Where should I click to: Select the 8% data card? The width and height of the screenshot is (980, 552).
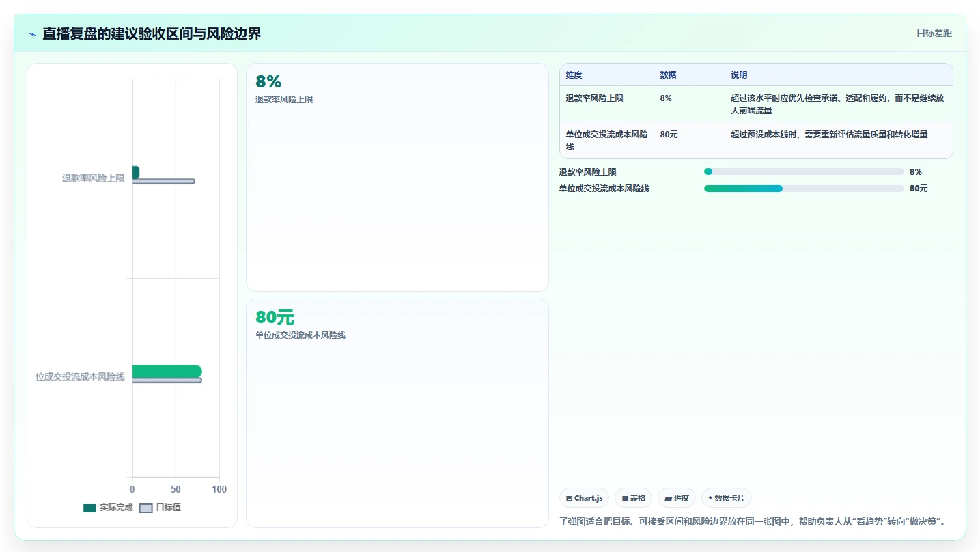click(x=397, y=177)
